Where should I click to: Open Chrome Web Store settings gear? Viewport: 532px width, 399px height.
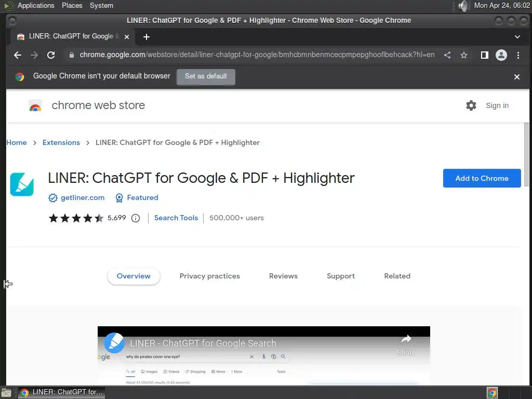click(471, 105)
